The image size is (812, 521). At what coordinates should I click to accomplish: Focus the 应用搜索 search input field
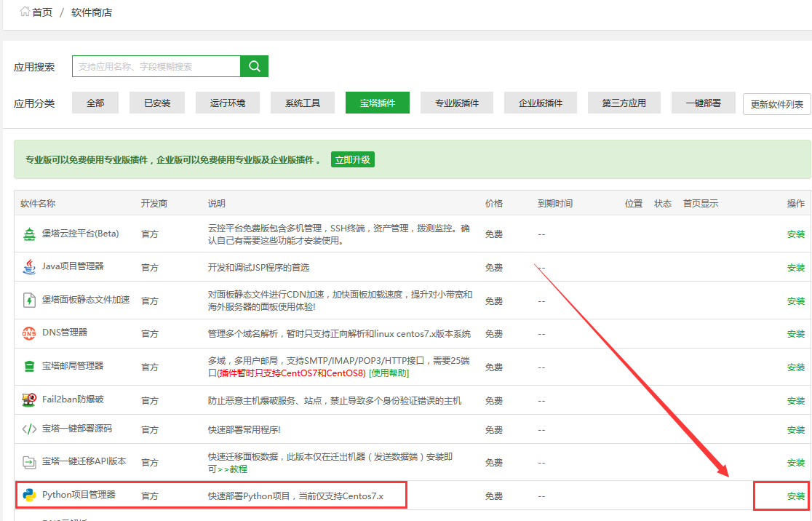pos(156,66)
